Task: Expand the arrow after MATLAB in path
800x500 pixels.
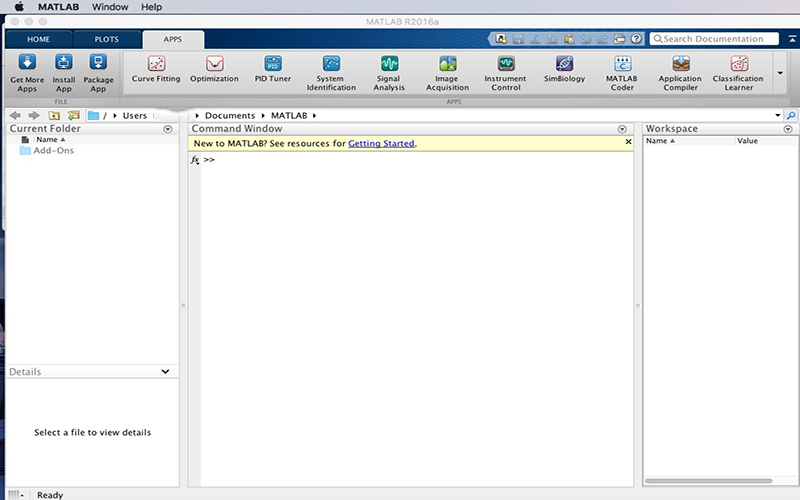Action: tap(314, 115)
